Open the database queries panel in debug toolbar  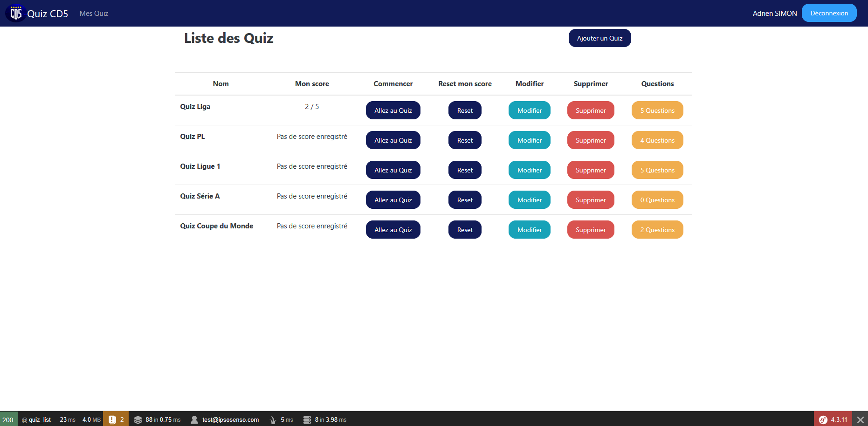pos(307,419)
